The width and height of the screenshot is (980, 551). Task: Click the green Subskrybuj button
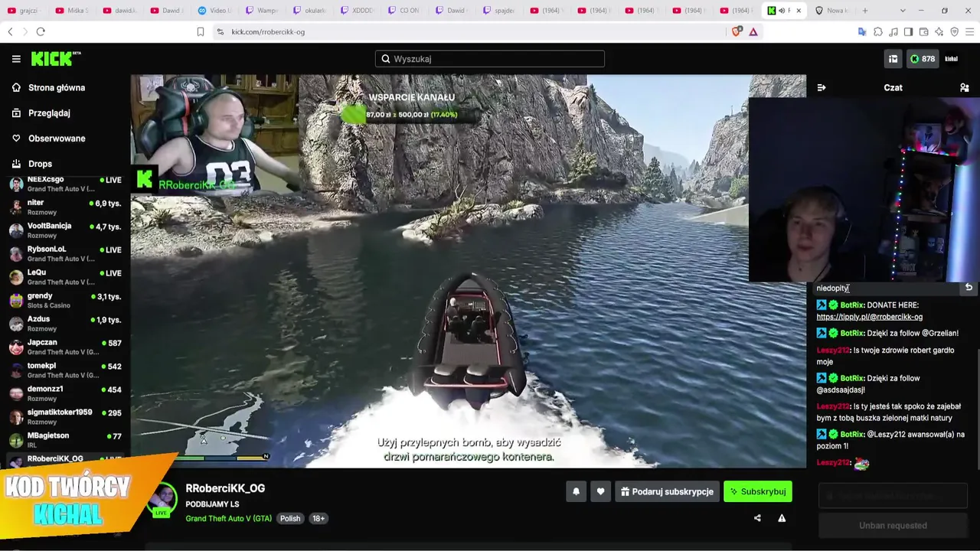(x=758, y=491)
